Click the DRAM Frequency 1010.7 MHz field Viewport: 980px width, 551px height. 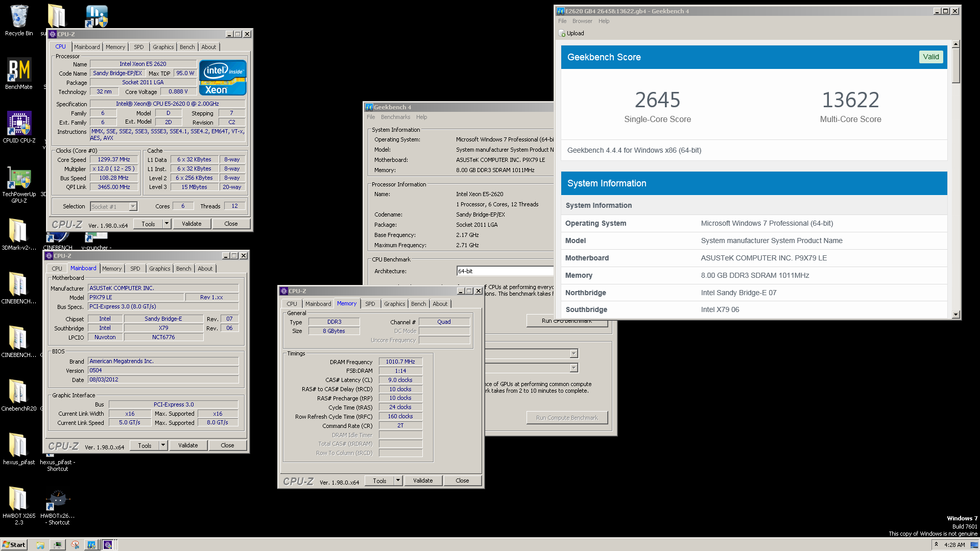pyautogui.click(x=400, y=362)
